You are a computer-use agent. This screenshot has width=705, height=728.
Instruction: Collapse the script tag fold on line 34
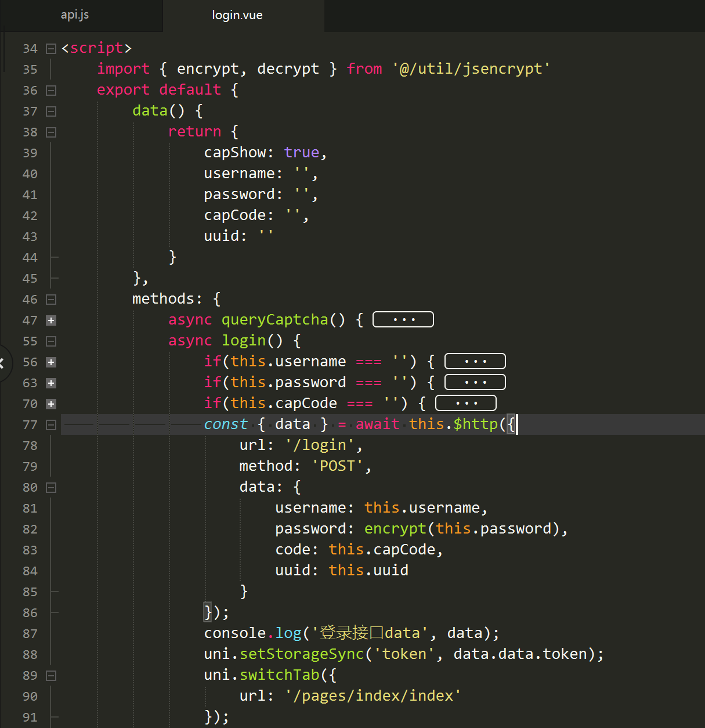click(x=51, y=49)
